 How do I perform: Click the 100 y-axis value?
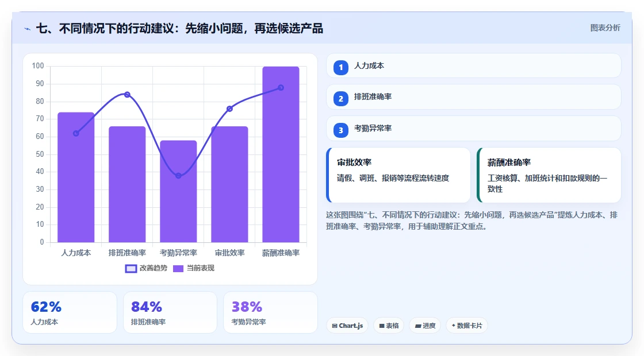click(38, 66)
